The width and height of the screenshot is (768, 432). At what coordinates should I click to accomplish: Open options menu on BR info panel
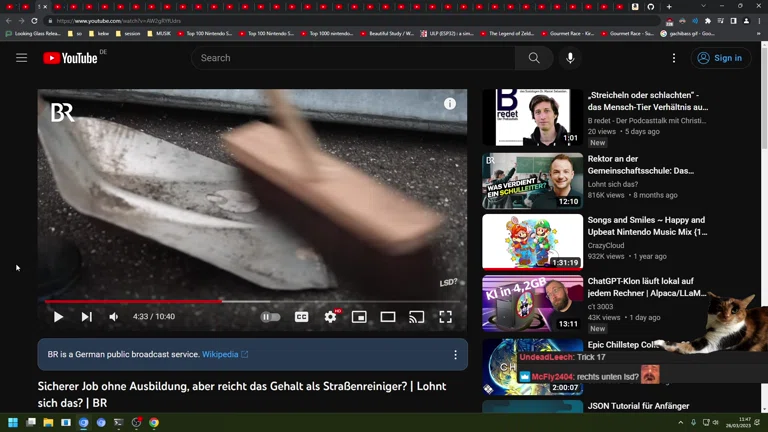click(456, 355)
